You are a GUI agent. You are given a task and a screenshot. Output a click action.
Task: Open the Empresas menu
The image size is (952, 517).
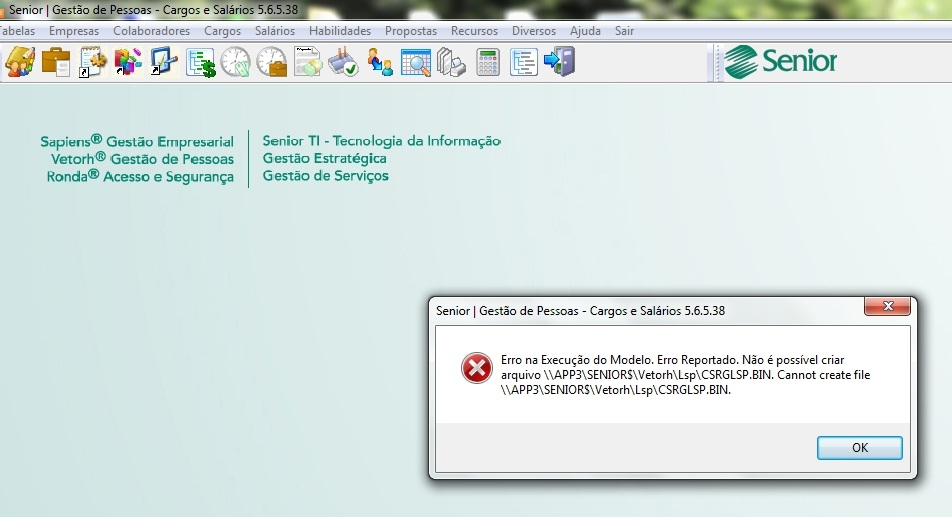pyautogui.click(x=74, y=31)
